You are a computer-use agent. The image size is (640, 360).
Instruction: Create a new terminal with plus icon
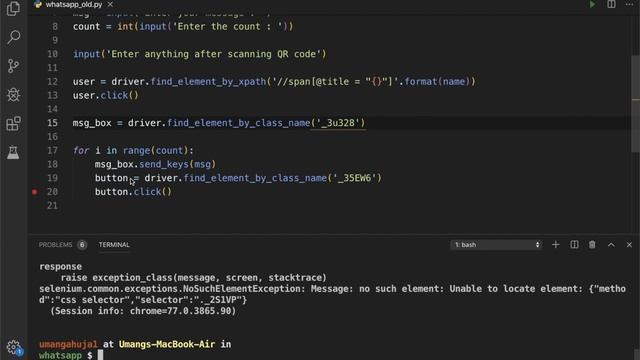[556, 245]
